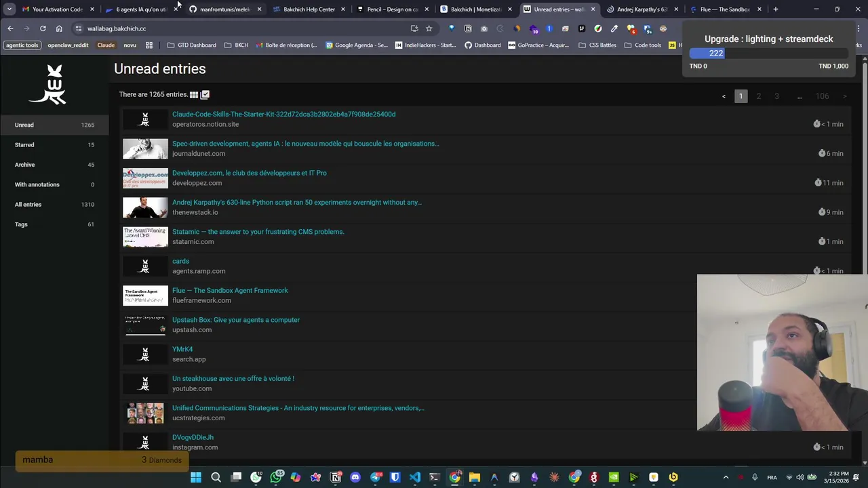Click next page arrow in pagination
868x488 pixels.
(844, 96)
